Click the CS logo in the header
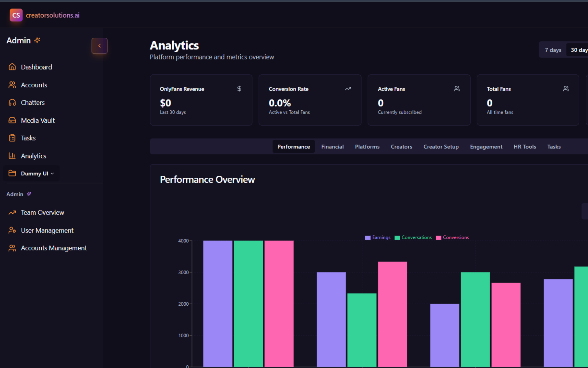This screenshot has width=588, height=368. [x=16, y=15]
